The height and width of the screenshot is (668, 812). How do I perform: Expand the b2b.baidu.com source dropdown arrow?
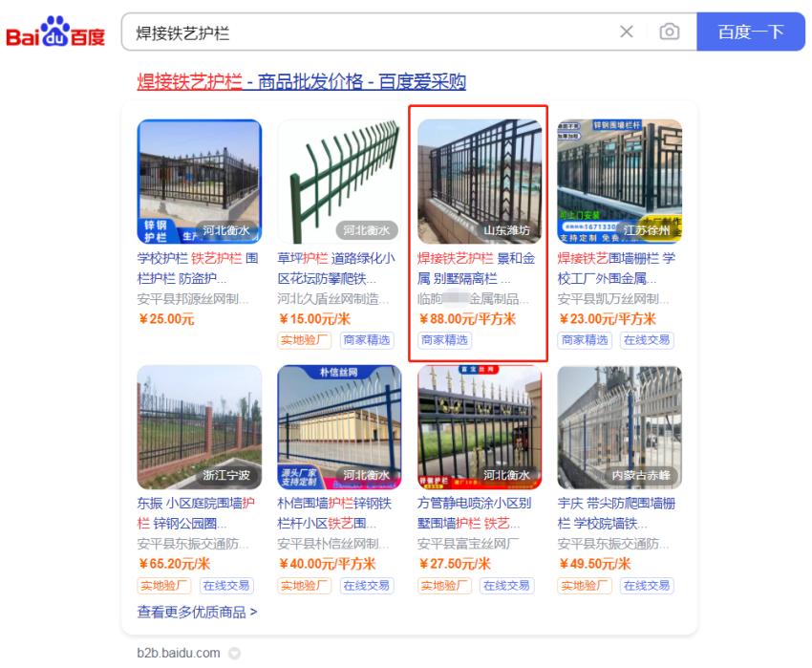(x=235, y=653)
